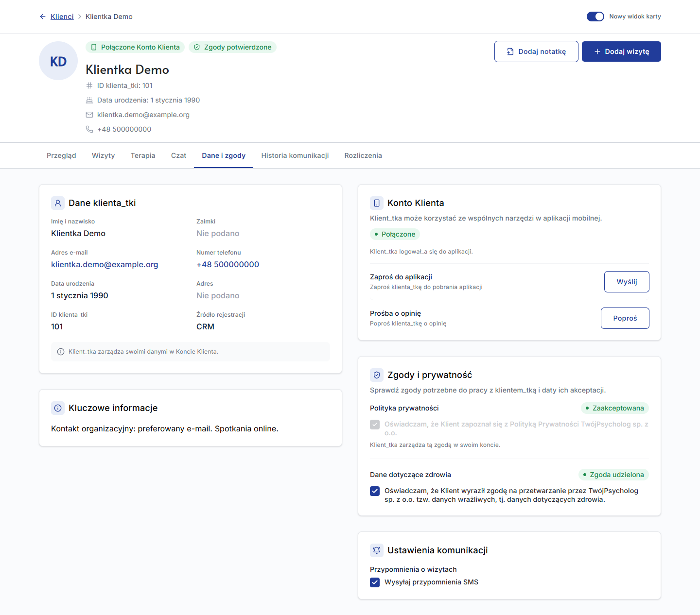Viewport: 700px width, 615px height.
Task: Open the Rozliczenia tab
Action: 363,155
